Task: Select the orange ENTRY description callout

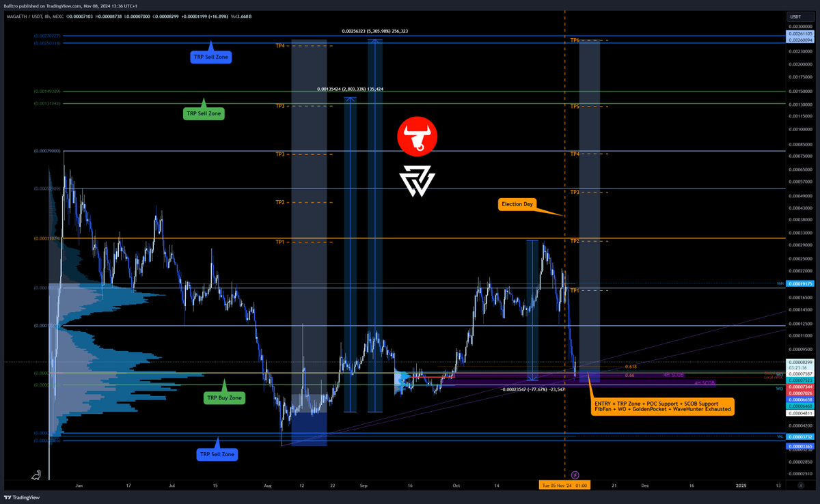Action: [662, 406]
